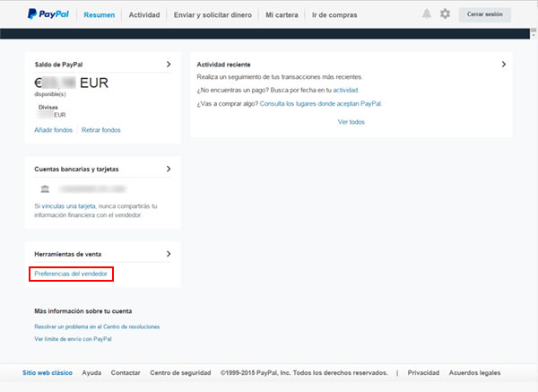Open the Ayuda footer link
538x392 pixels.
point(91,373)
